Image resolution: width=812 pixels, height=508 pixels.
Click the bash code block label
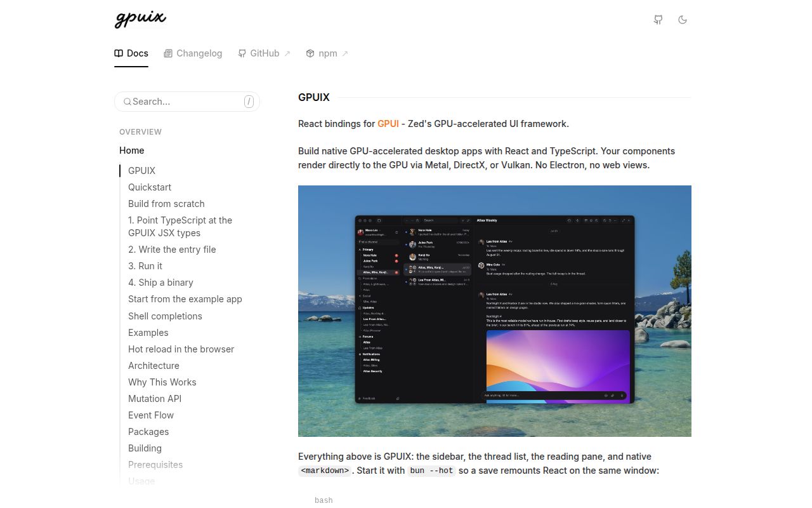click(324, 500)
